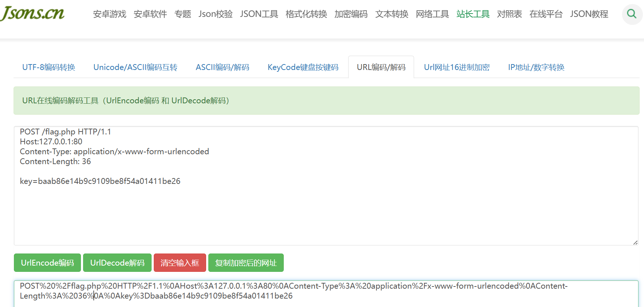
Task: Open the JSON工具 menu
Action: click(x=259, y=14)
